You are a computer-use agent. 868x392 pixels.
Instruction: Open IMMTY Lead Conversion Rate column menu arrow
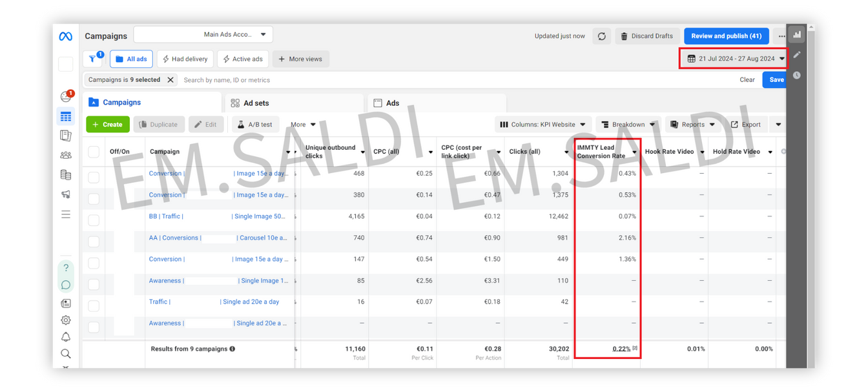point(634,152)
